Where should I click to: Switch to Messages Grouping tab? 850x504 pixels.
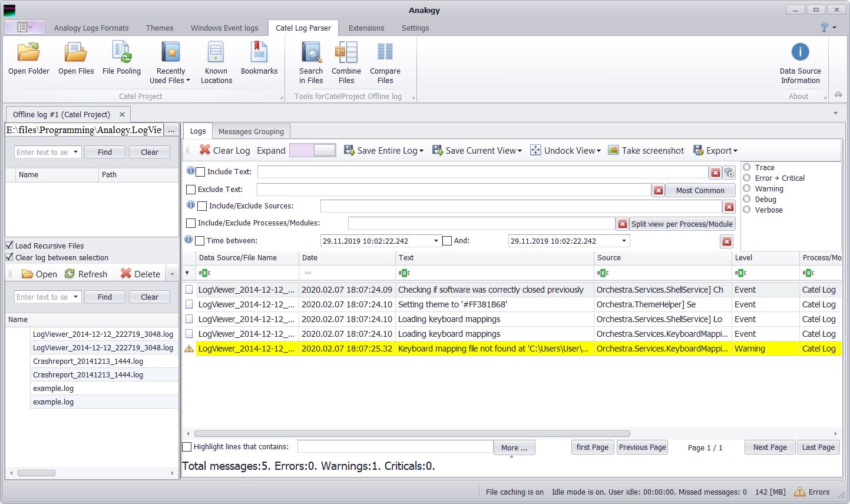coord(251,131)
